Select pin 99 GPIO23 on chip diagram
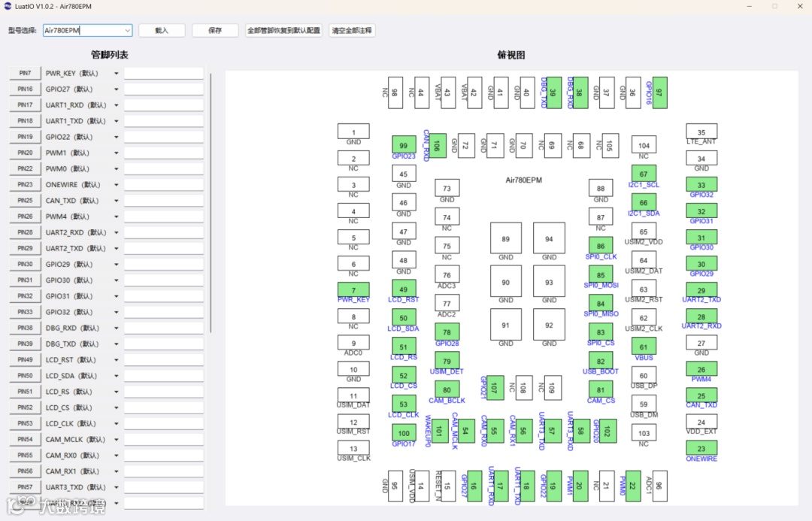This screenshot has width=812, height=521. click(404, 146)
